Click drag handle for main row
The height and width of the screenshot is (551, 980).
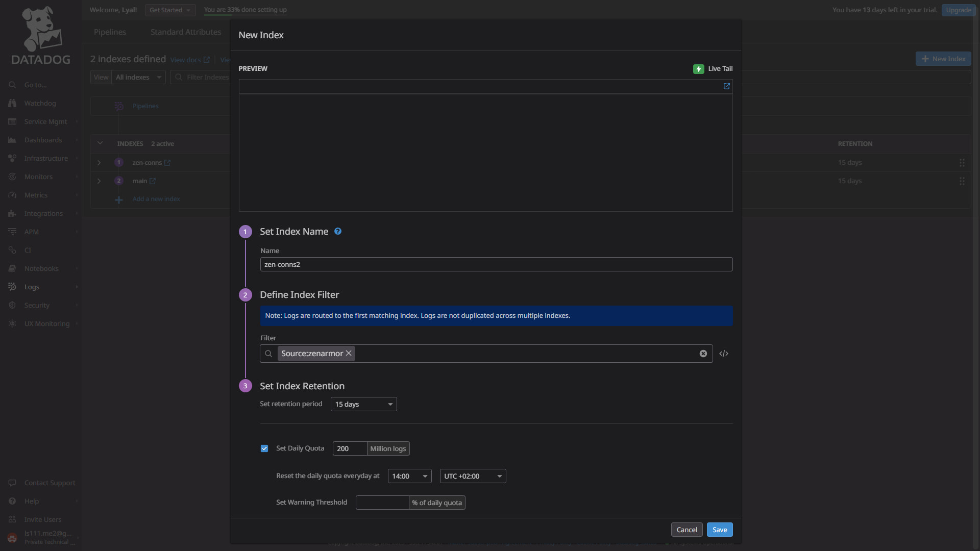coord(962,181)
